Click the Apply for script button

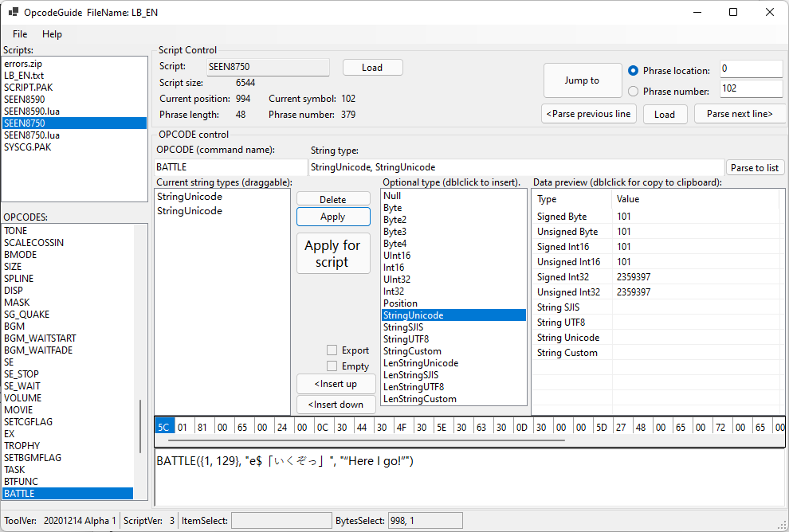pos(333,253)
